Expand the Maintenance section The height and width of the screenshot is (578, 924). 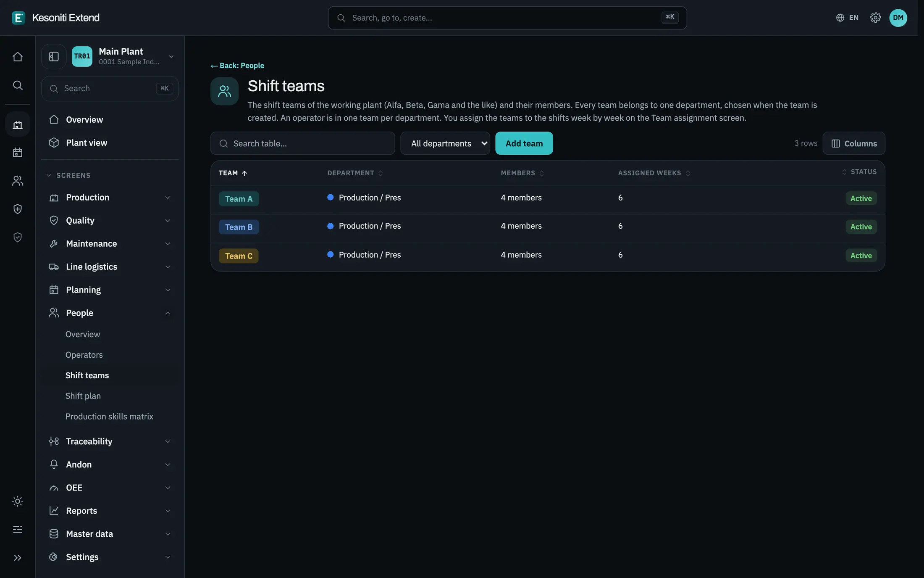(110, 243)
